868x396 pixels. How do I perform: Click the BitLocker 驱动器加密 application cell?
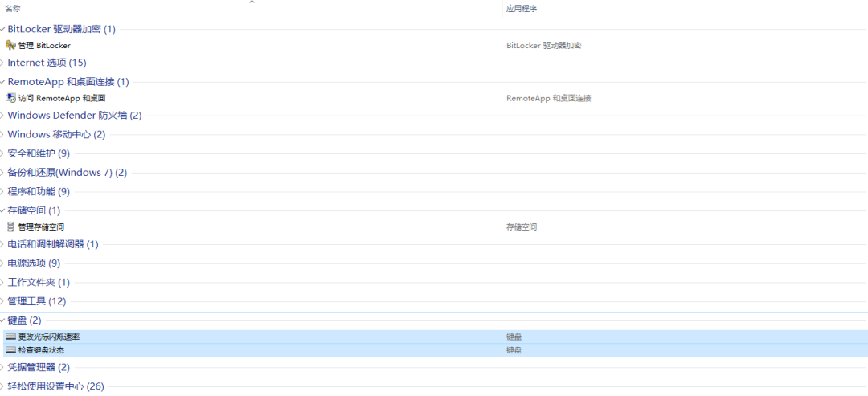point(543,45)
